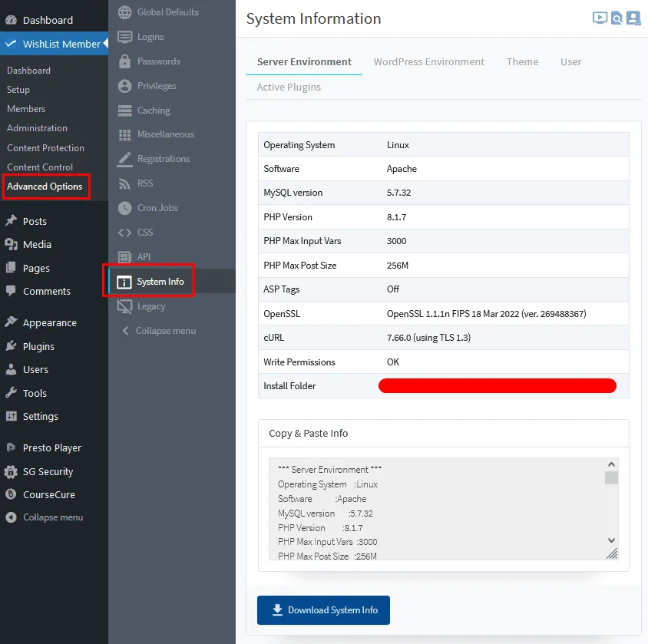Click the CSS code brackets icon

point(124,233)
